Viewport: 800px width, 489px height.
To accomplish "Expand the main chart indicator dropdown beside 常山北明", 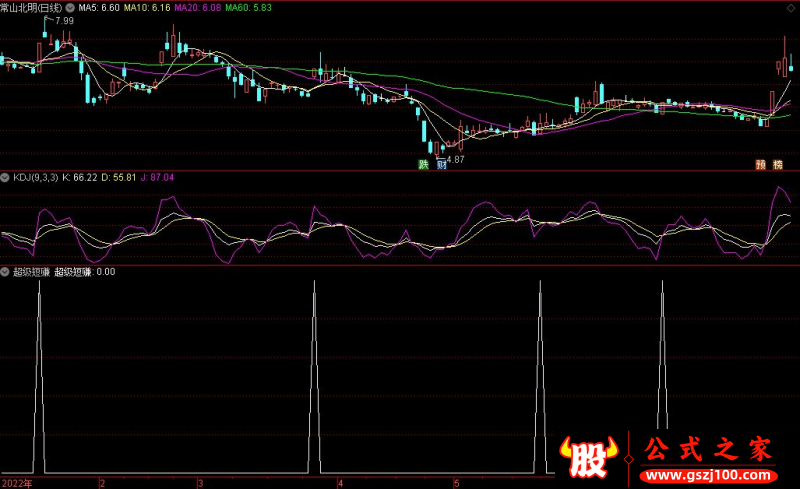I will [70, 8].
